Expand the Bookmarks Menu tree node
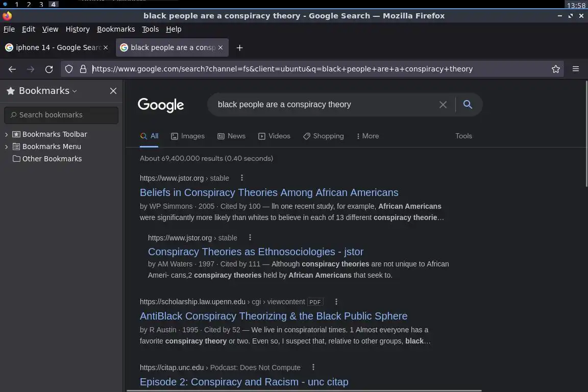The width and height of the screenshot is (588, 392). [x=6, y=146]
